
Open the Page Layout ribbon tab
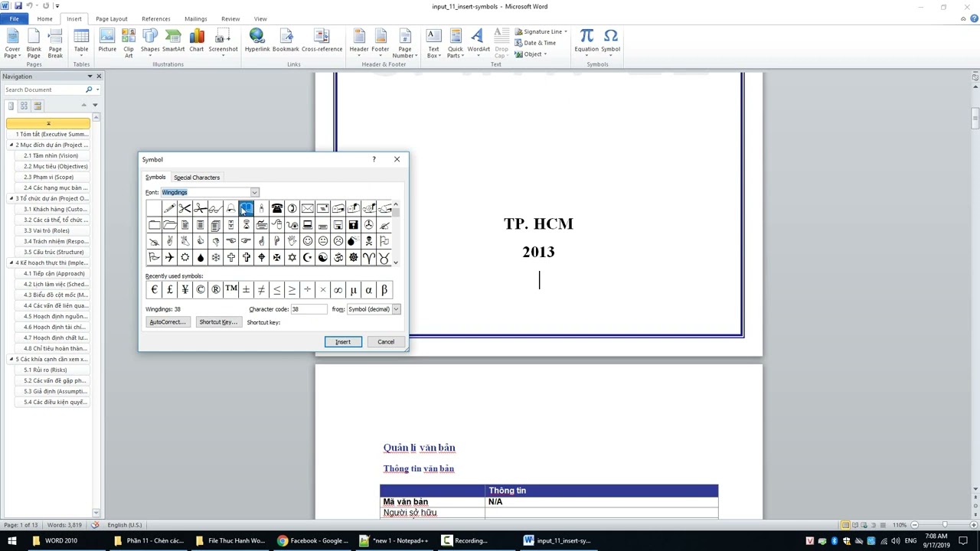tap(111, 18)
